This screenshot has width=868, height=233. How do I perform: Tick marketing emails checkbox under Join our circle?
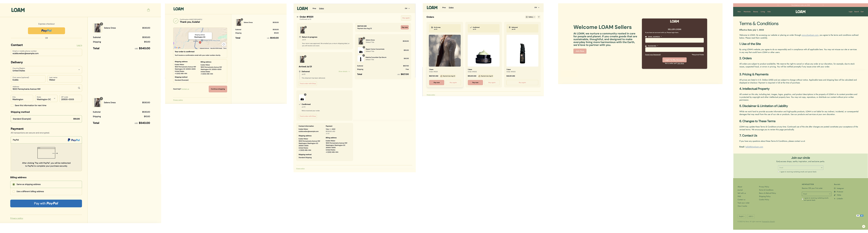tap(779, 172)
